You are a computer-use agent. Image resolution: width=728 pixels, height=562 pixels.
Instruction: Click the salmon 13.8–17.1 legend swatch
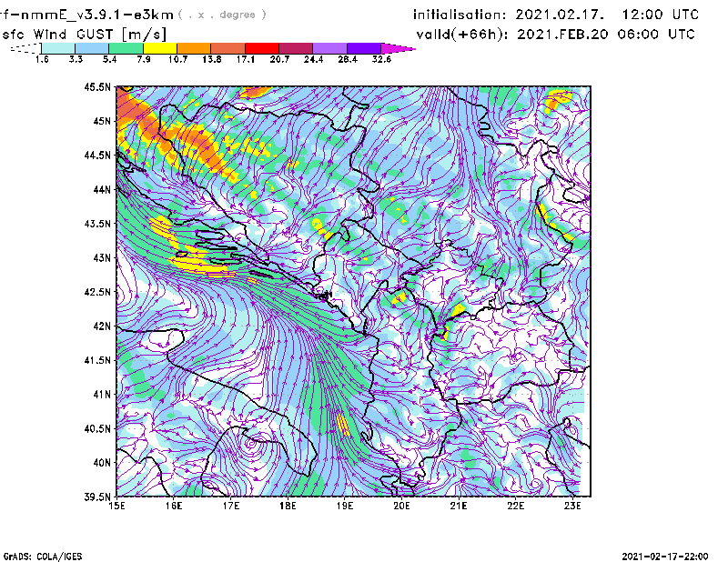pyautogui.click(x=228, y=48)
